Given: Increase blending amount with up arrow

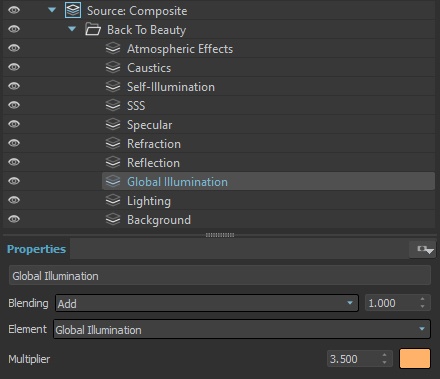Looking at the screenshot, I should pyautogui.click(x=423, y=299).
